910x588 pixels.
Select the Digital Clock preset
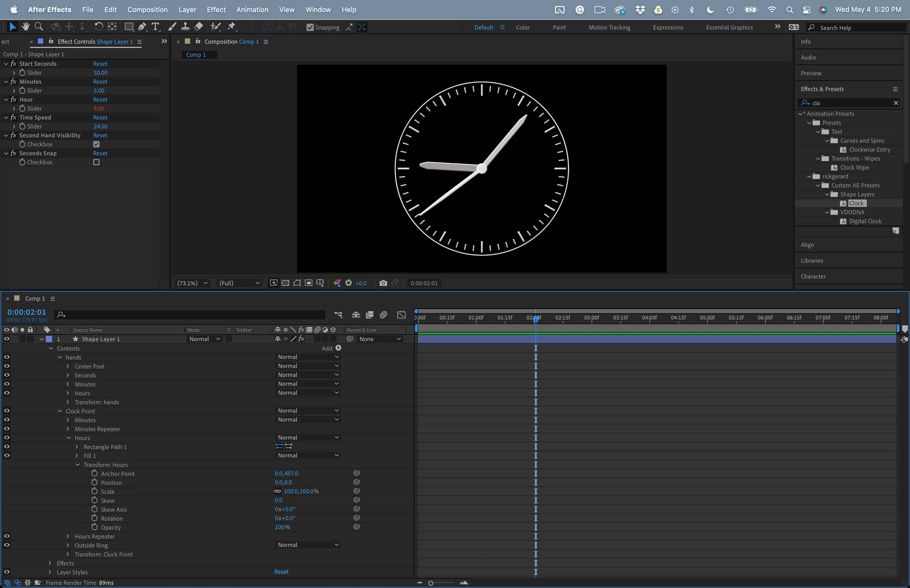click(865, 221)
